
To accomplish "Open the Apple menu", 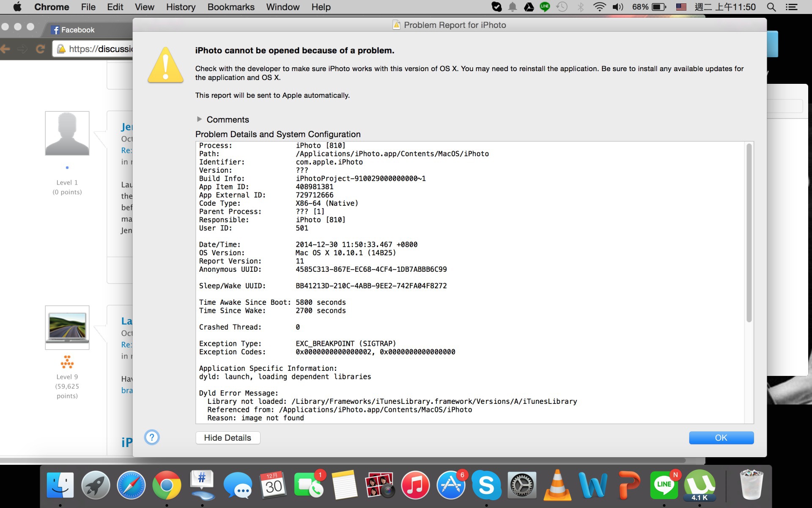I will pos(17,7).
